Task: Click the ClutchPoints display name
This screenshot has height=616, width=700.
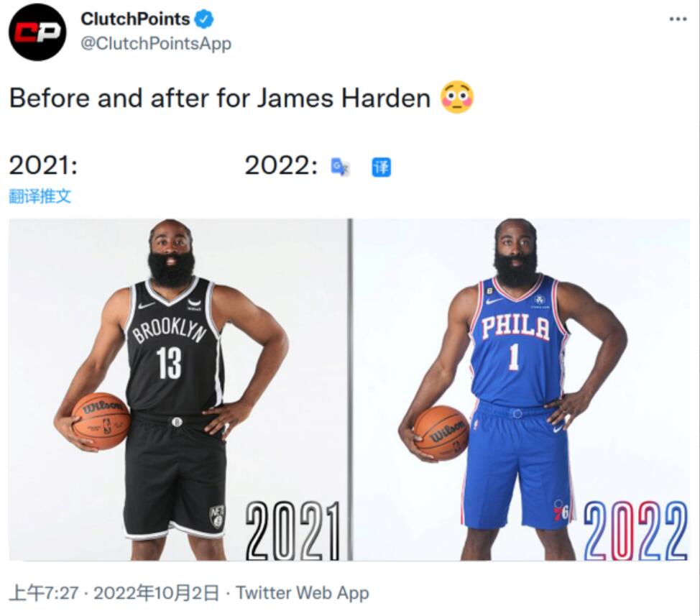Action: 135,19
